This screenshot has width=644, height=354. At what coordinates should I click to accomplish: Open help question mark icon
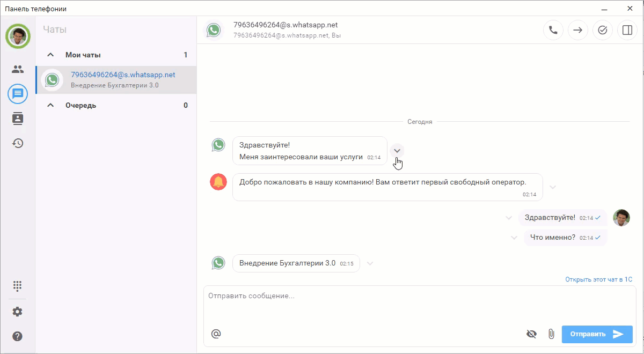click(18, 336)
